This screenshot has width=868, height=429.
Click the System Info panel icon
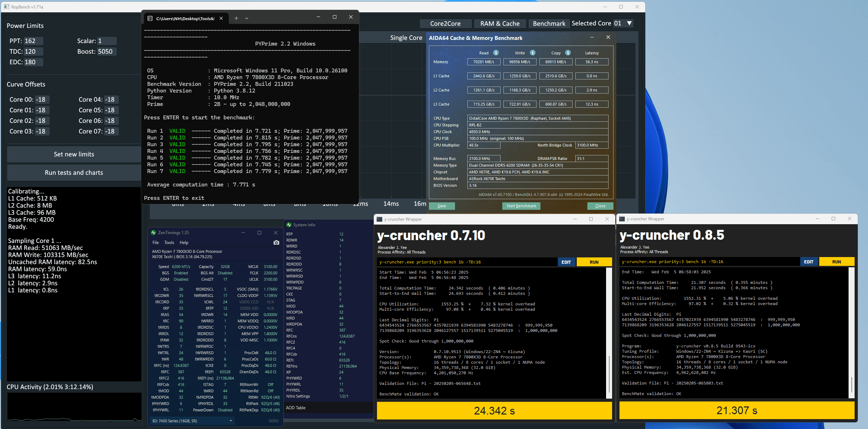click(289, 225)
